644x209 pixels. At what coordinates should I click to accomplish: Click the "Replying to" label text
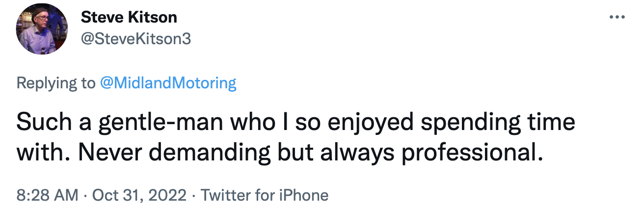tap(56, 83)
